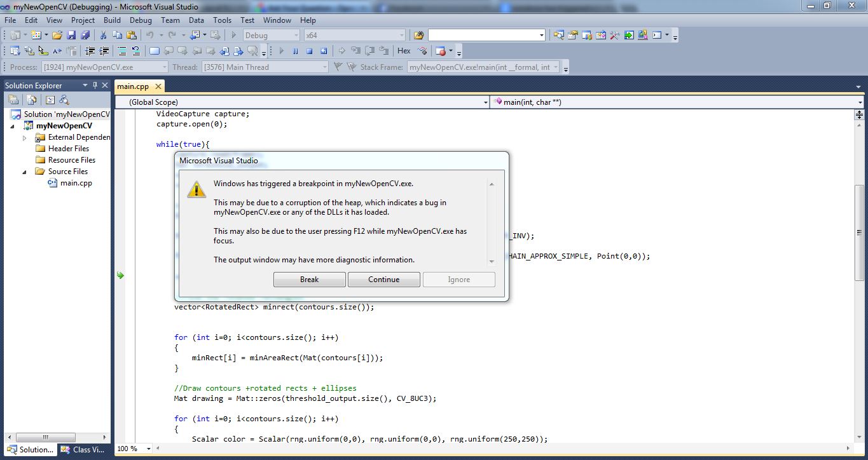Expand the External Dependencies node
Viewport: 868px width, 460px height.
pyautogui.click(x=25, y=137)
